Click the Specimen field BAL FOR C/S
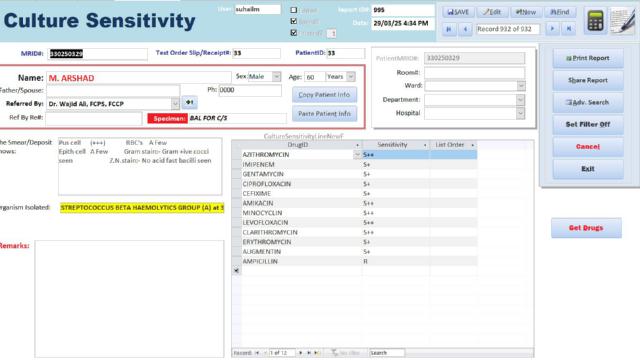 point(237,118)
